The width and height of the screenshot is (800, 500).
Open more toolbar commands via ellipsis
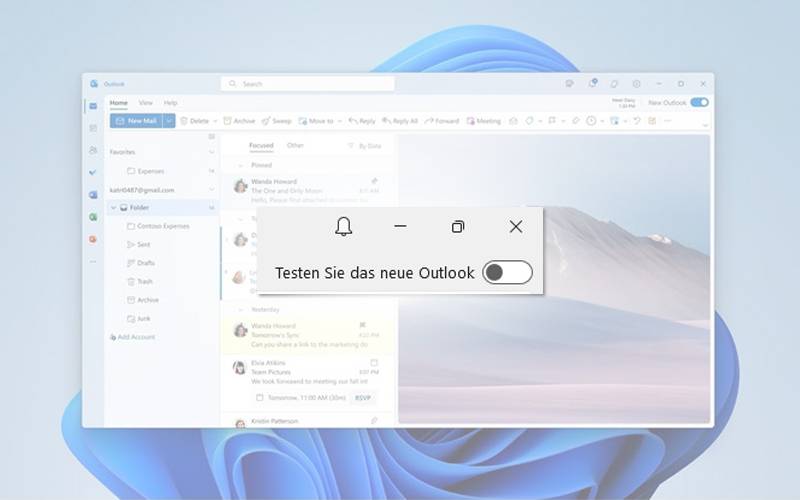pos(667,121)
